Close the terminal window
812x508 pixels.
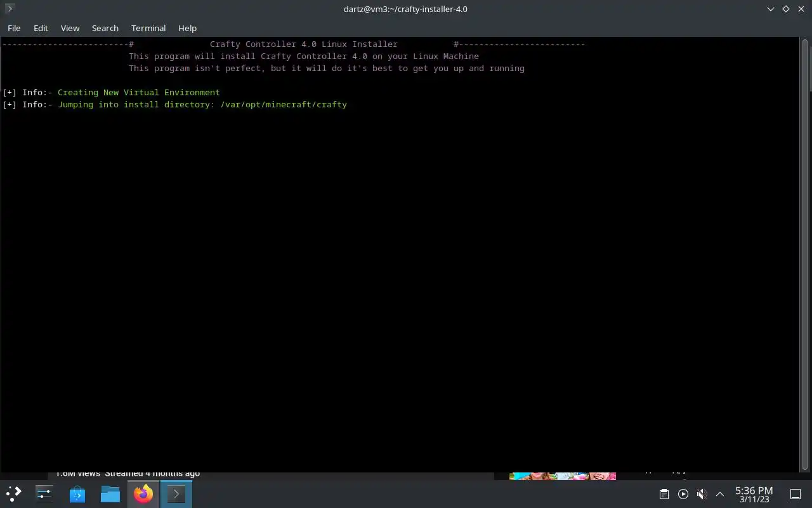[801, 9]
